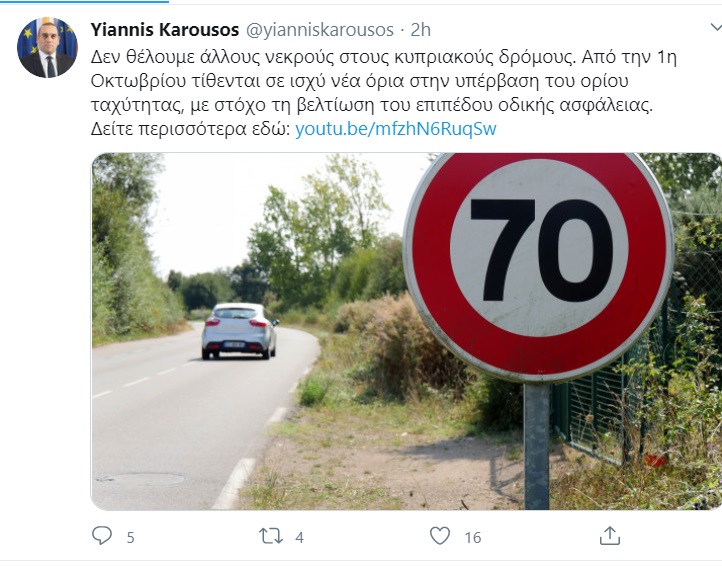The height and width of the screenshot is (567, 722).
Task: Open the share tweet icon
Action: pyautogui.click(x=610, y=536)
